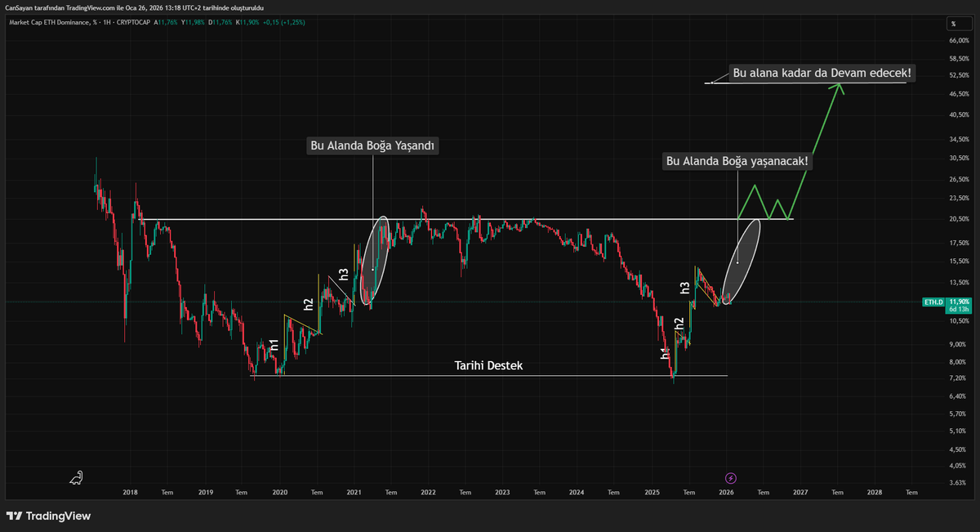
Task: Click the 2026 time axis label
Action: tap(726, 492)
